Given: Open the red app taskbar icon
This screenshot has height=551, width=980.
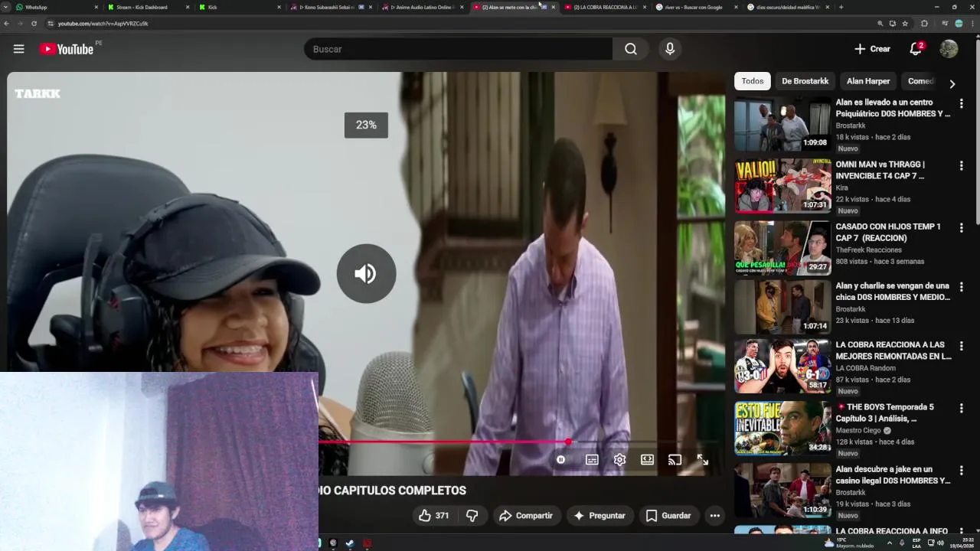Looking at the screenshot, I should [367, 543].
